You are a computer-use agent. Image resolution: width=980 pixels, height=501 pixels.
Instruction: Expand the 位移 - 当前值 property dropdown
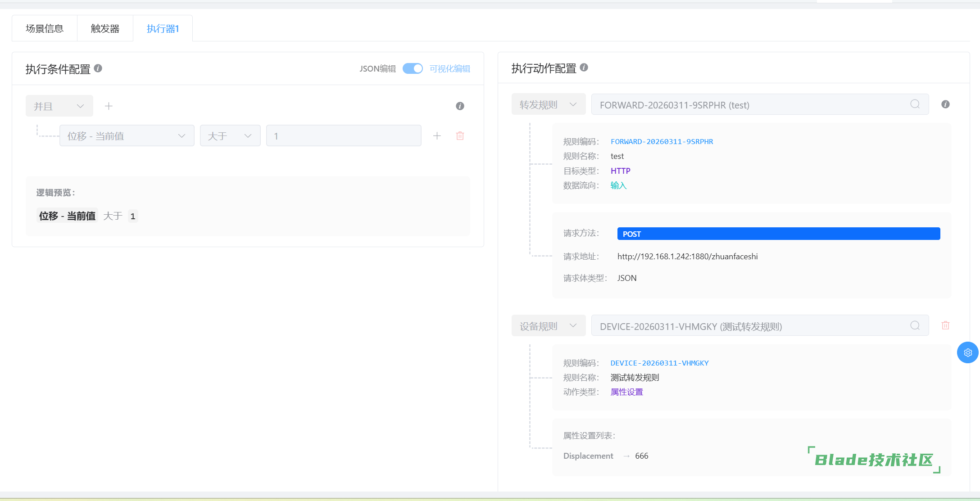127,136
